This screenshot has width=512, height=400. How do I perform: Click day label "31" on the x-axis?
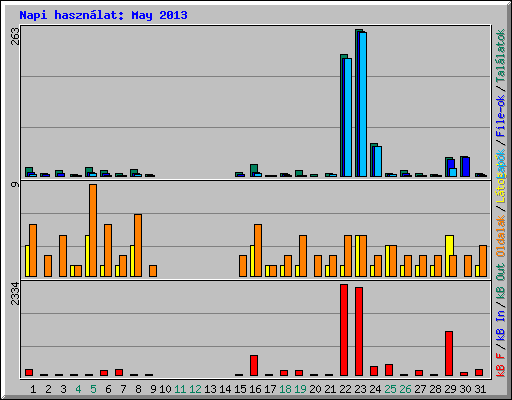tap(480, 389)
